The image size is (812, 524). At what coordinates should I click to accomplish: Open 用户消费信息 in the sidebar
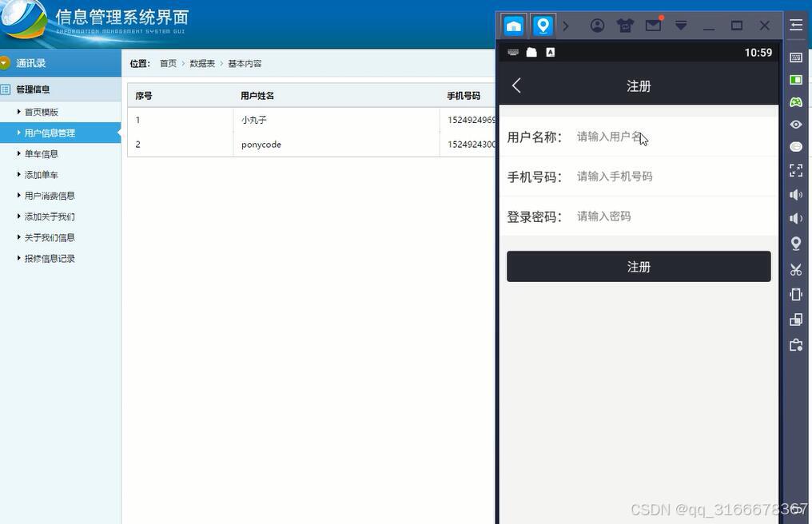click(50, 196)
